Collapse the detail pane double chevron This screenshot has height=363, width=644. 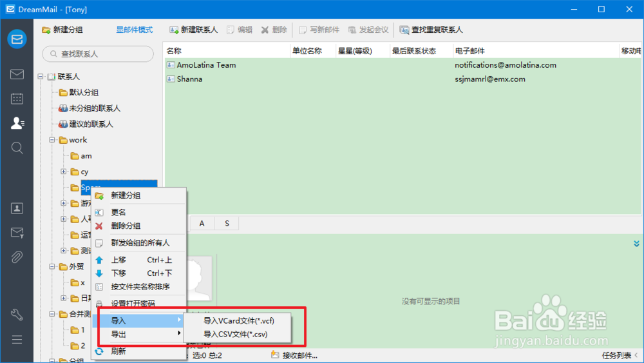(x=636, y=244)
